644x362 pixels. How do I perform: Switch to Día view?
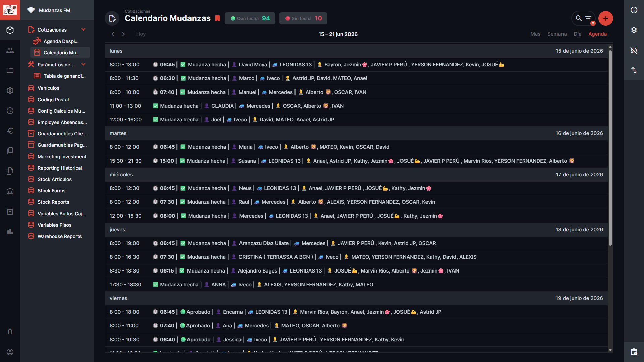pos(577,34)
